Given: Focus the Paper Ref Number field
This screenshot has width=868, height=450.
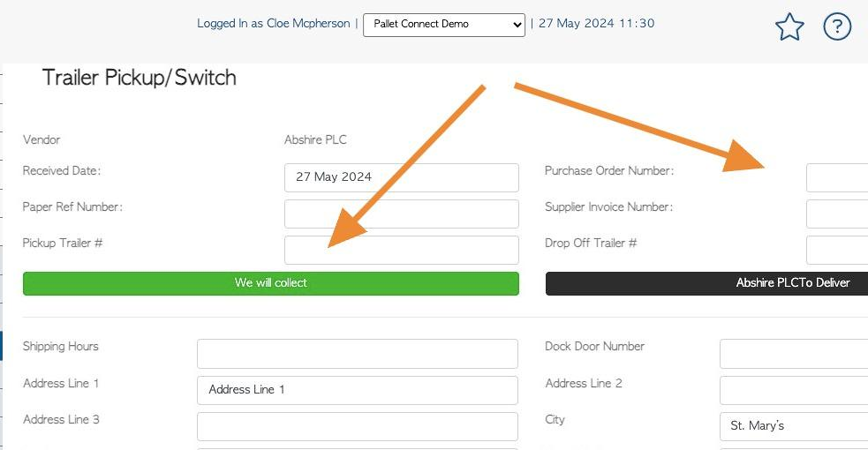Looking at the screenshot, I should [x=402, y=214].
